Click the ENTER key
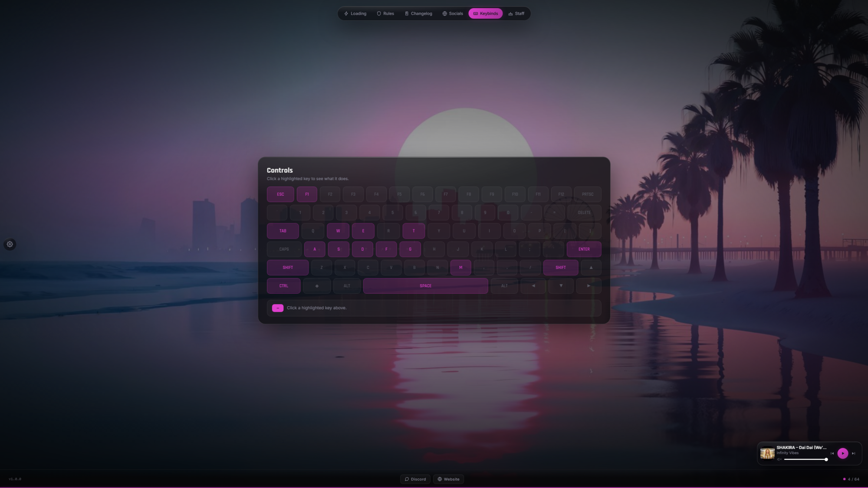The height and width of the screenshot is (488, 868). 584,249
